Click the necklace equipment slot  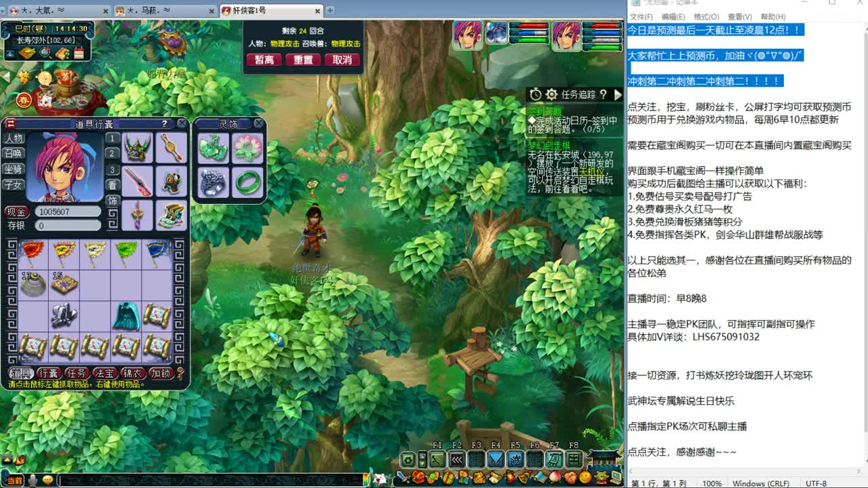point(171,148)
